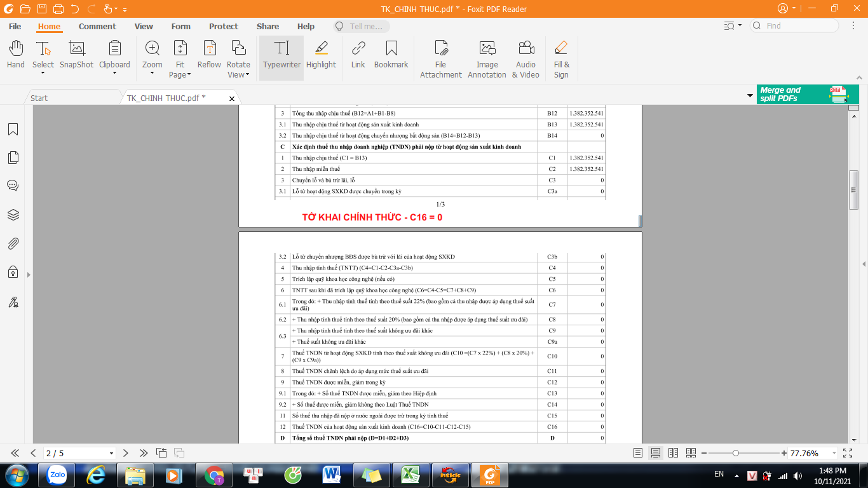Switch to the Comment ribbon tab

click(97, 27)
